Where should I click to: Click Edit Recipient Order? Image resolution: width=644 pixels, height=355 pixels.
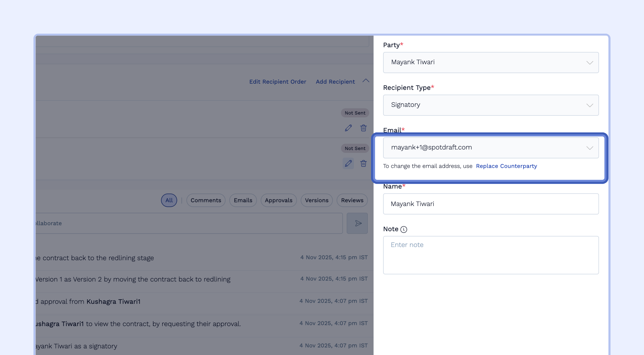click(x=277, y=82)
